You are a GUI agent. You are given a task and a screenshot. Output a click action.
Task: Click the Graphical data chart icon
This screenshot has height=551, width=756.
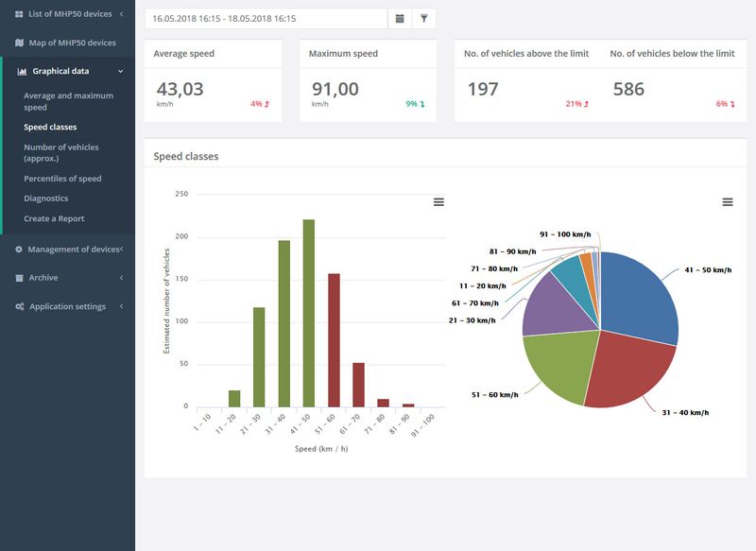22,71
